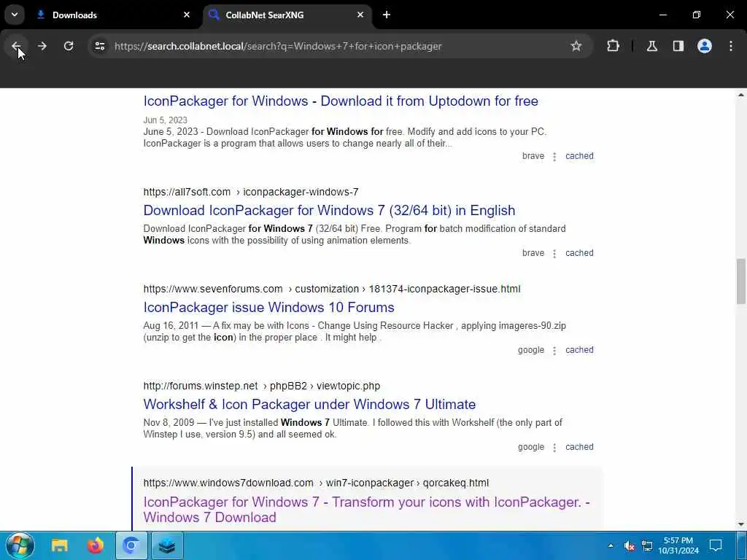Go forward using the arrow button
Image resolution: width=747 pixels, height=560 pixels.
click(42, 46)
